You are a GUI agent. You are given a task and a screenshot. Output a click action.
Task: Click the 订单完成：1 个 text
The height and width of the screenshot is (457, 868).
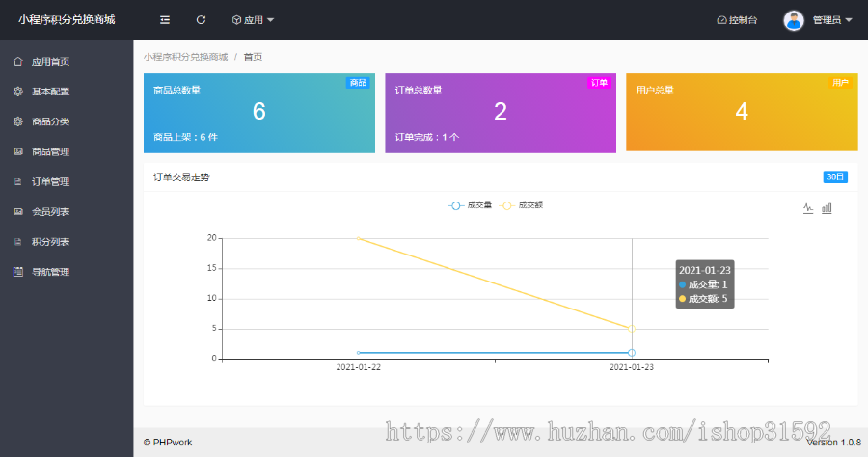pyautogui.click(x=427, y=137)
